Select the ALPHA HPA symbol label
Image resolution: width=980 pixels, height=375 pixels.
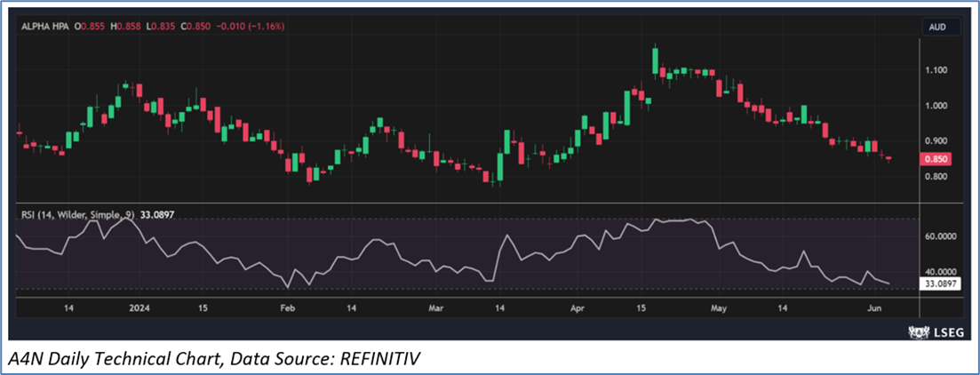pyautogui.click(x=45, y=28)
